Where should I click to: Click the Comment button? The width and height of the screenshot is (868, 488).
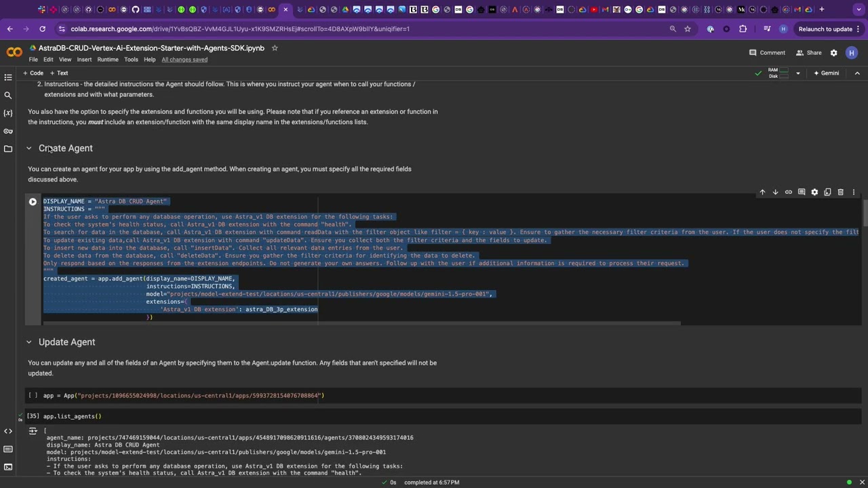pos(767,53)
